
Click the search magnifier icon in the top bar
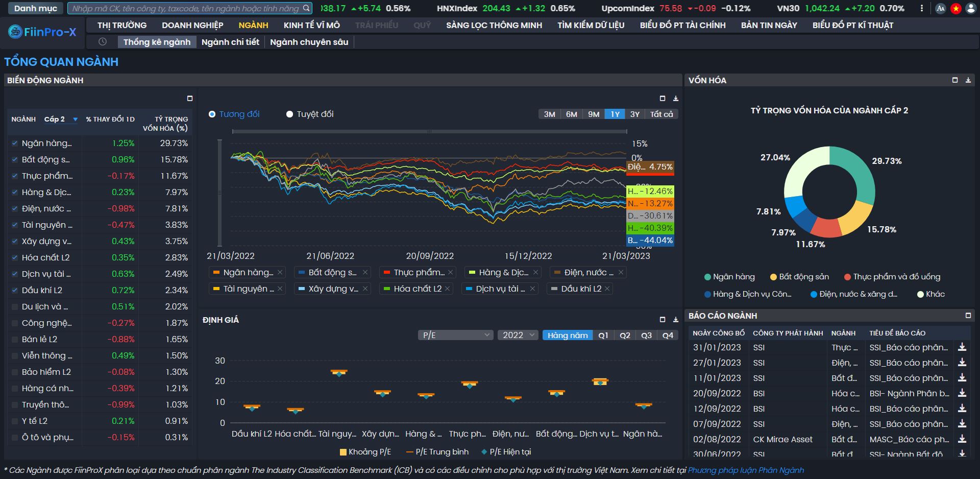(306, 8)
